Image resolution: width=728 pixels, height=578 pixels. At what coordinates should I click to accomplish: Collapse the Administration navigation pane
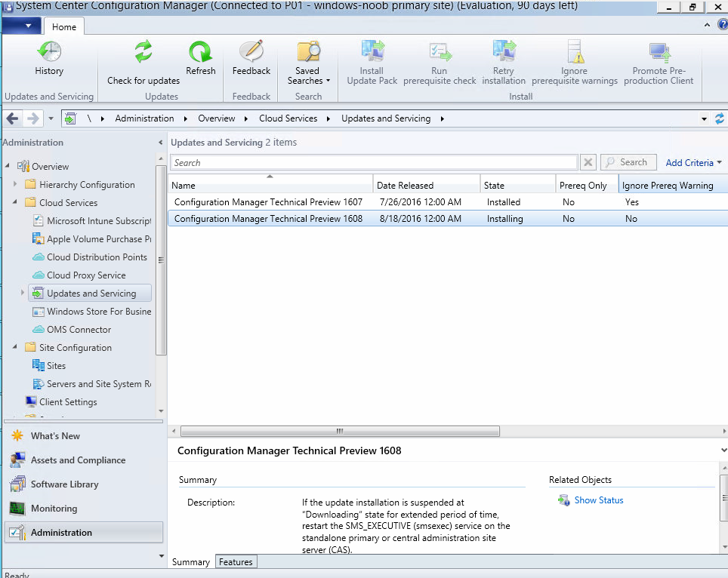point(160,143)
